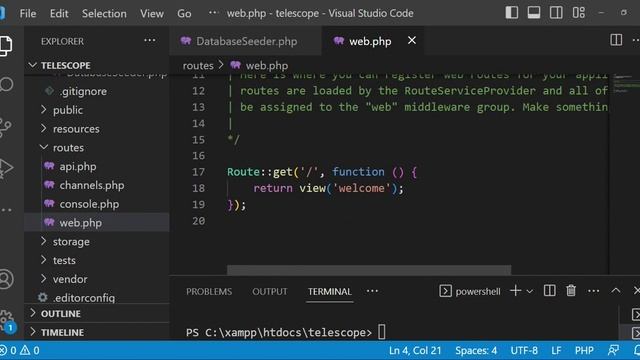
Task: Collapse the TELESCOPE folder section
Action: point(97,65)
